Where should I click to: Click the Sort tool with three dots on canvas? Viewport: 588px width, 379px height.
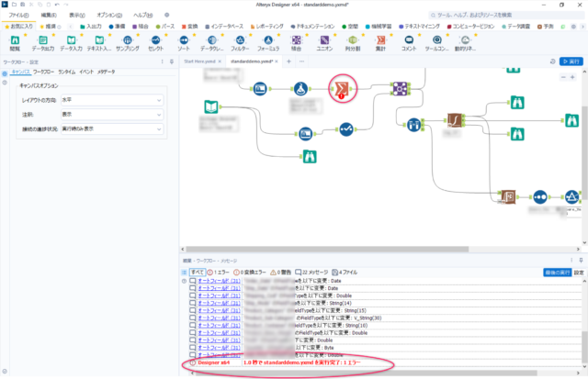tap(540, 196)
